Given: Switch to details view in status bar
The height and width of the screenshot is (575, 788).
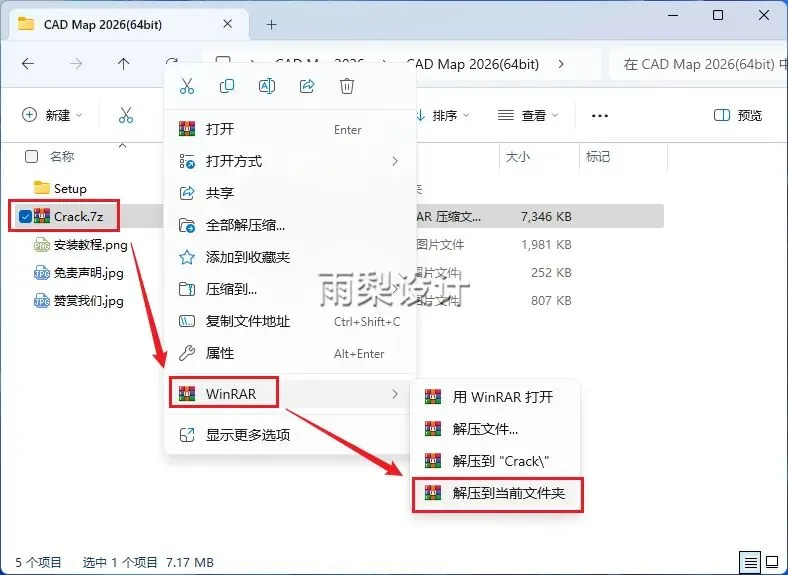Looking at the screenshot, I should point(750,561).
